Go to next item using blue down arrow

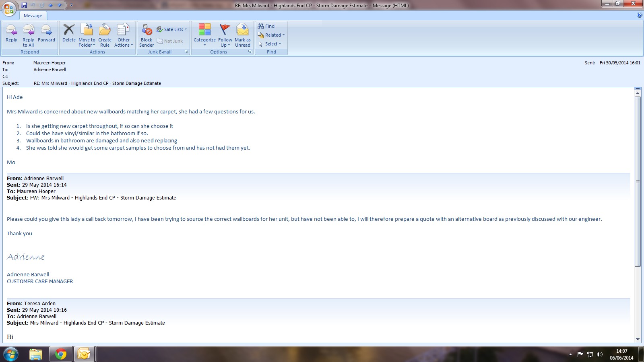pyautogui.click(x=60, y=5)
